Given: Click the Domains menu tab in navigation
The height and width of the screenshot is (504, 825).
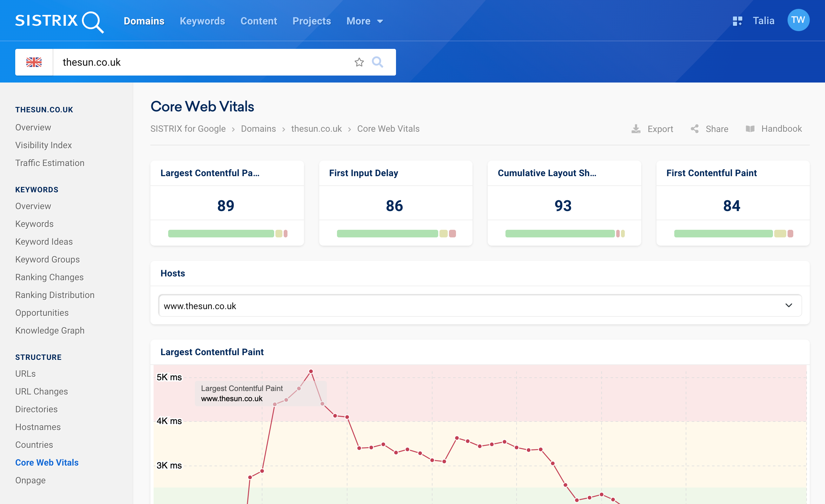Looking at the screenshot, I should coord(144,21).
